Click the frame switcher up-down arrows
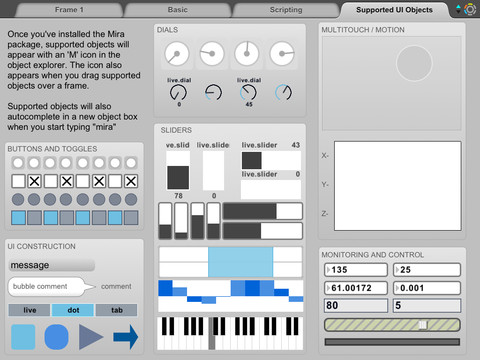This screenshot has width=480, height=360. [x=458, y=9]
